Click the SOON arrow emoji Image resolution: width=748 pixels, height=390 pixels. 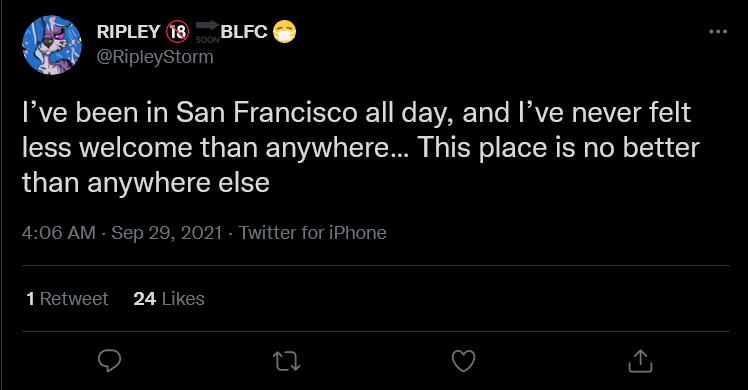pos(208,32)
